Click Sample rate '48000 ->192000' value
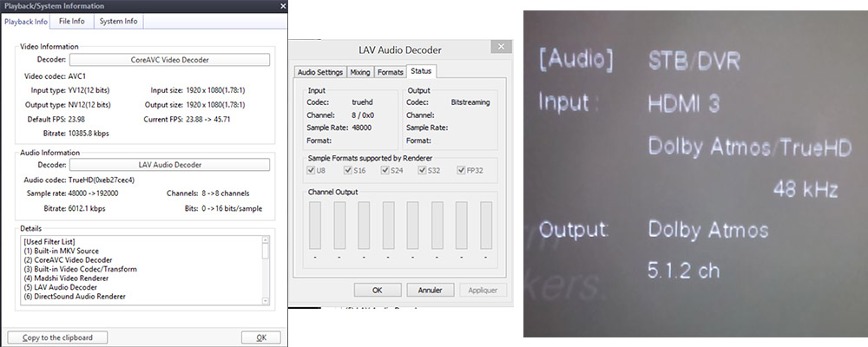The image size is (868, 347). (94, 193)
